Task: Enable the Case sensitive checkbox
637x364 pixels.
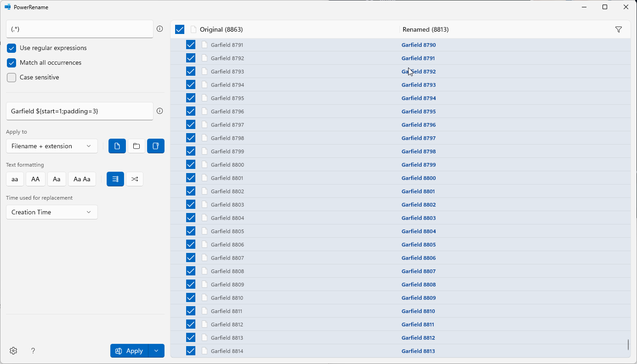Action: coord(11,78)
